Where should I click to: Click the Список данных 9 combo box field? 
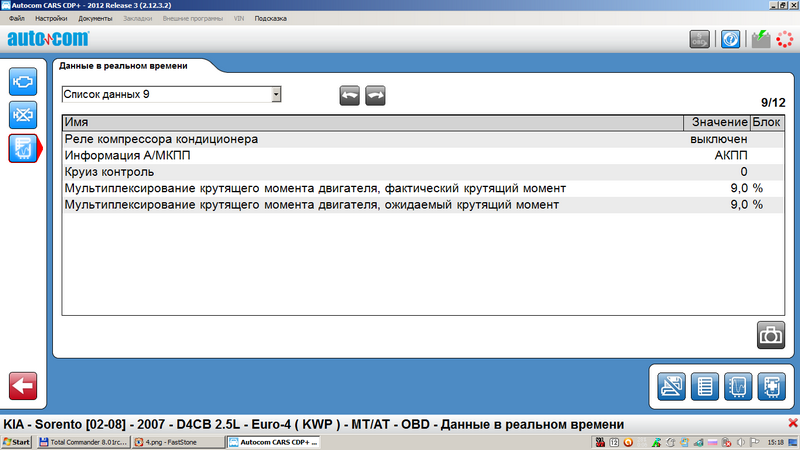coord(171,94)
